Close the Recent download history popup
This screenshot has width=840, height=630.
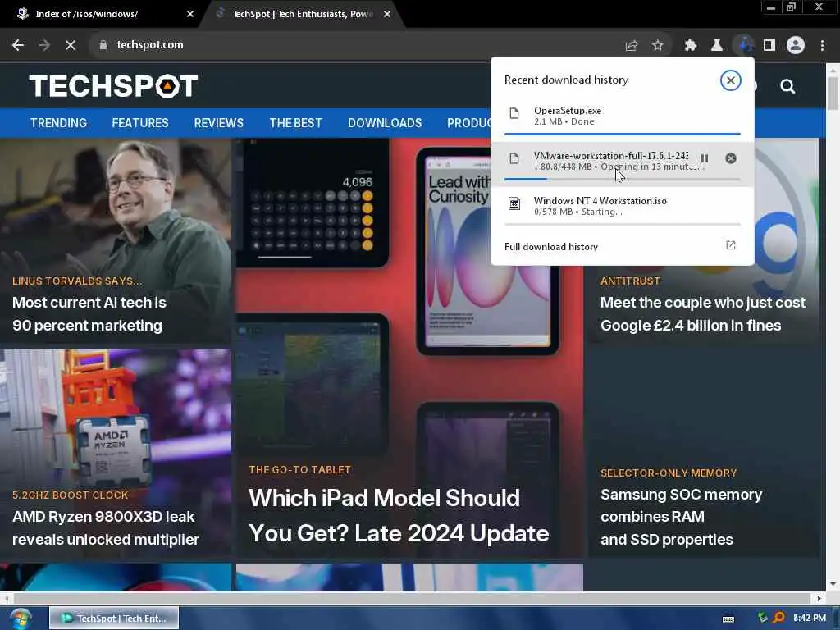pos(730,80)
